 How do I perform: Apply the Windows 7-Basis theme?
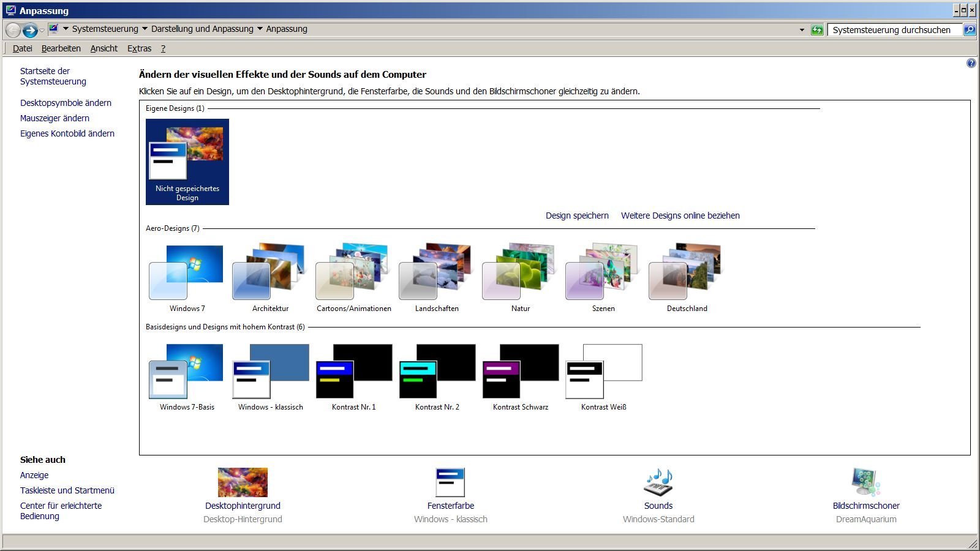[x=187, y=377]
